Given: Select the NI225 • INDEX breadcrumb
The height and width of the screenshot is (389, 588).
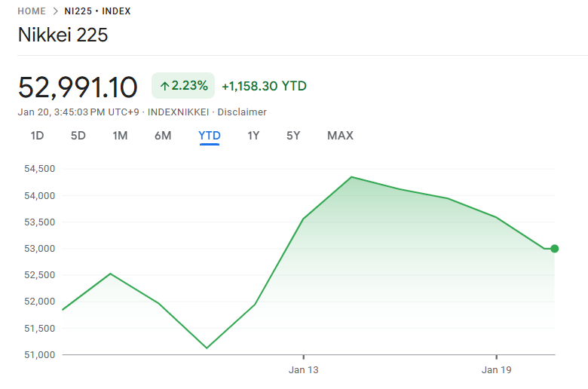Looking at the screenshot, I should click(97, 11).
